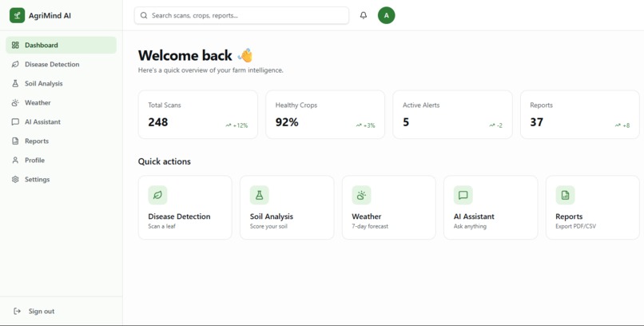Viewport: 644px width, 326px height.
Task: Click the value 248
Action: [158, 122]
